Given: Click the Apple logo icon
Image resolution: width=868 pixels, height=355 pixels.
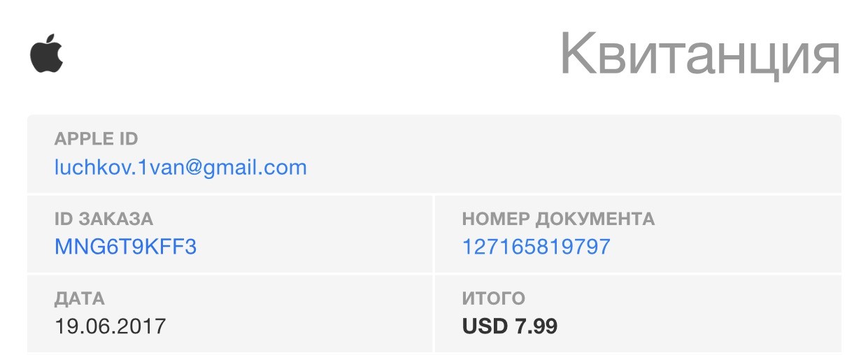Looking at the screenshot, I should [x=46, y=53].
